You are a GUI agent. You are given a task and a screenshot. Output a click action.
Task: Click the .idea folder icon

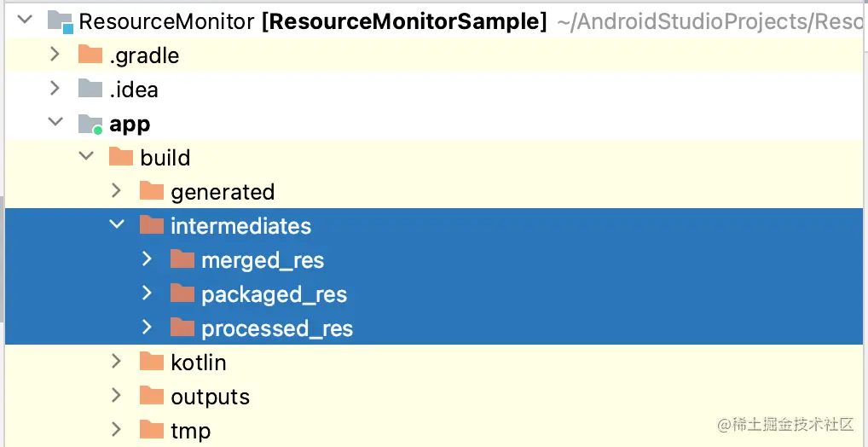tap(90, 90)
